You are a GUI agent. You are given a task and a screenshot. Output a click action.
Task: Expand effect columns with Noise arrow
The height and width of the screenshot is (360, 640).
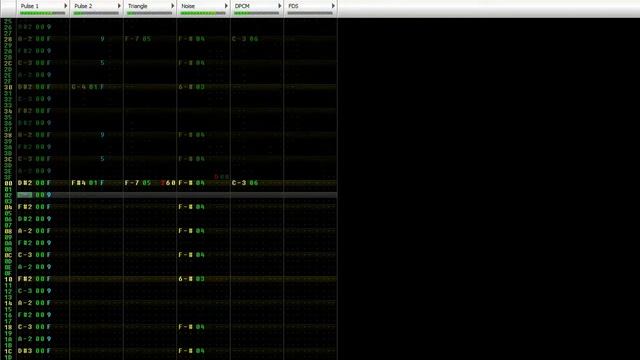tap(226, 6)
